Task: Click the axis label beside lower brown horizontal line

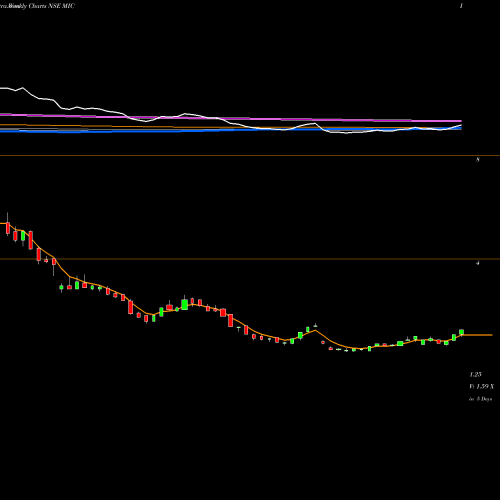Action: tap(478, 263)
